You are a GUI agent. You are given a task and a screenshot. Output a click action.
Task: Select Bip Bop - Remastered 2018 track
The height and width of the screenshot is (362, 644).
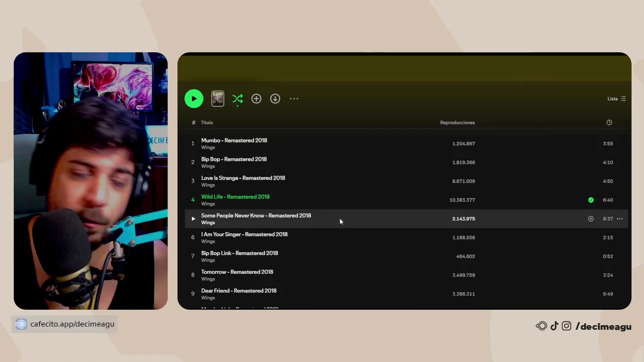point(234,159)
